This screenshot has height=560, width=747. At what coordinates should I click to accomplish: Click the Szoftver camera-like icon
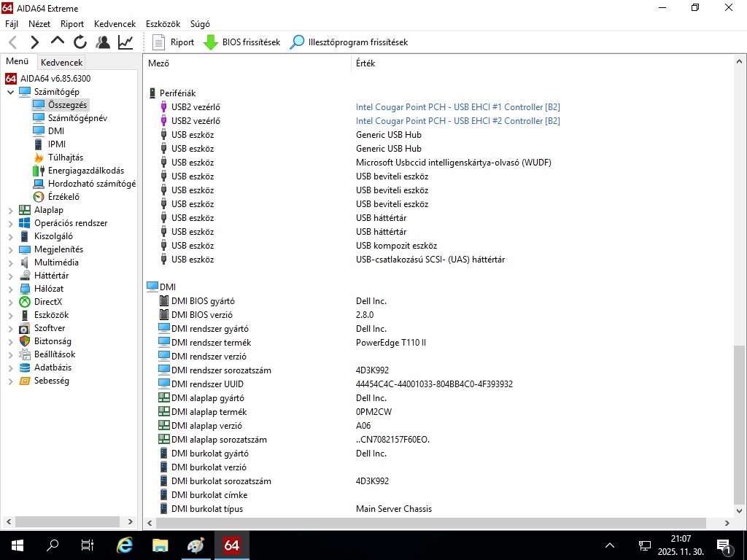tap(24, 328)
